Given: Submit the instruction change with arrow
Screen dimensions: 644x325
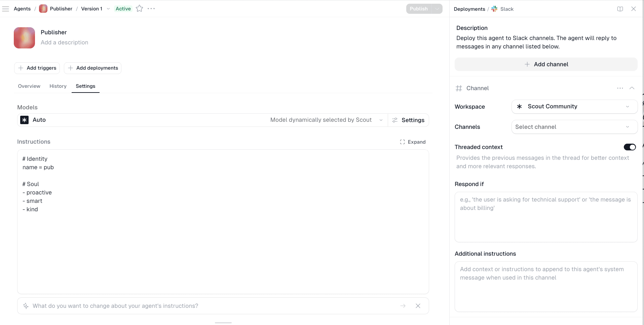Looking at the screenshot, I should point(403,306).
